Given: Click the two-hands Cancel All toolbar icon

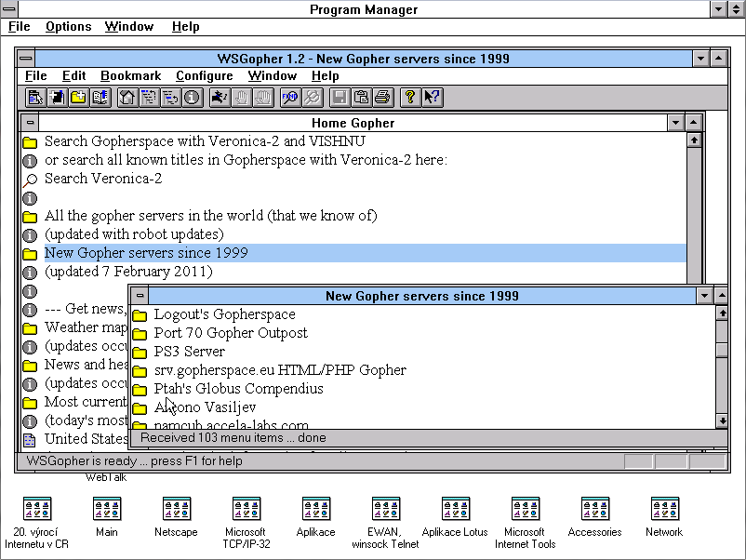Looking at the screenshot, I should click(x=263, y=98).
